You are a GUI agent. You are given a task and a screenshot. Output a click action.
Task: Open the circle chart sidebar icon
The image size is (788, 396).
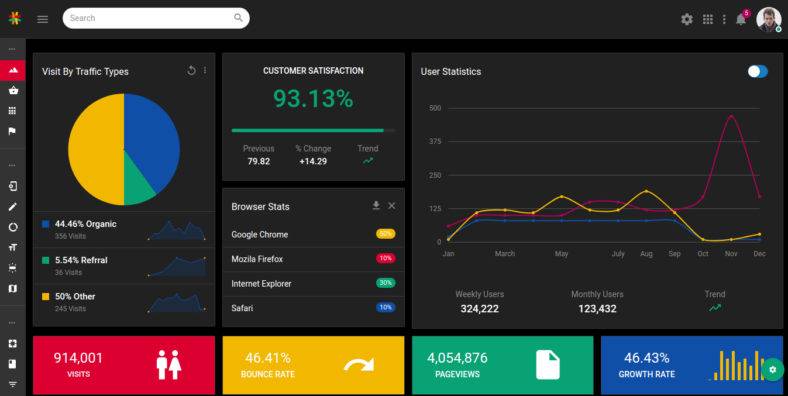[13, 227]
